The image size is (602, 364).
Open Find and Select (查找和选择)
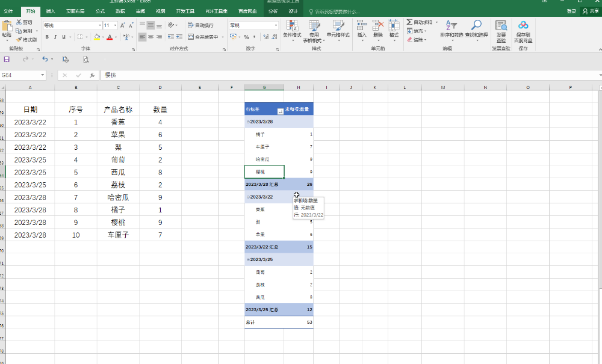pyautogui.click(x=476, y=28)
